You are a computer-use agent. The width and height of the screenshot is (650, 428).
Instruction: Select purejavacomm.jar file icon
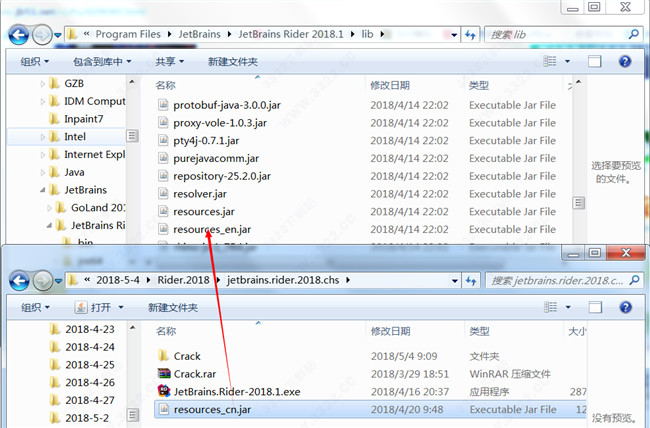163,158
